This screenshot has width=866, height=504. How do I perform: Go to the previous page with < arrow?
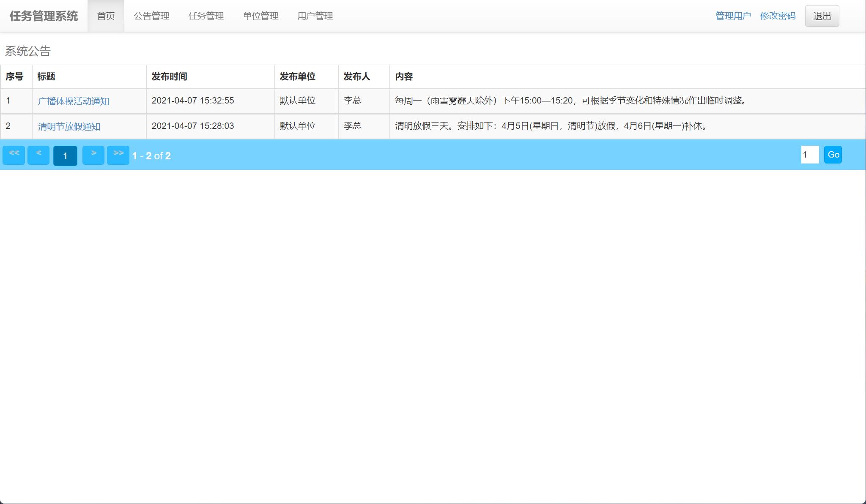pos(38,155)
